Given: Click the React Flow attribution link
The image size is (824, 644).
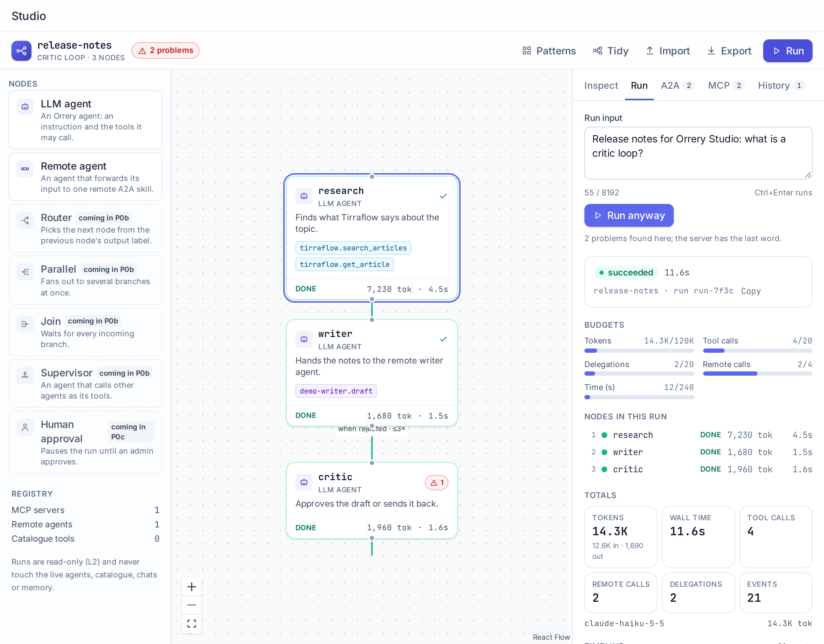Looking at the screenshot, I should (x=551, y=637).
